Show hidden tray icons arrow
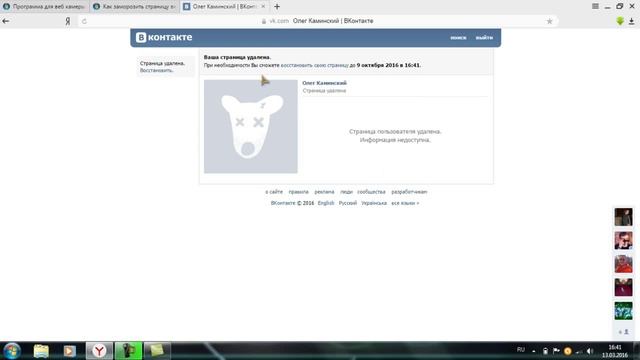640x360 pixels. [x=534, y=351]
